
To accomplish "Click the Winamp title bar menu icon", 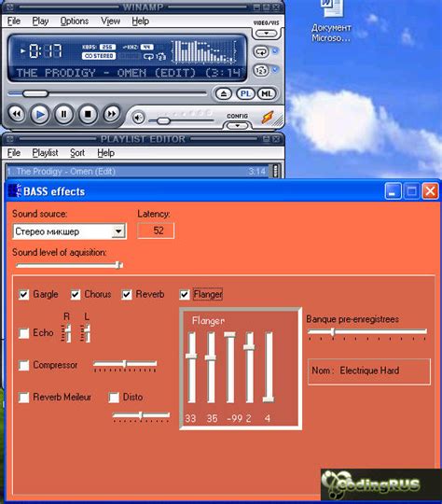I will [x=9, y=7].
